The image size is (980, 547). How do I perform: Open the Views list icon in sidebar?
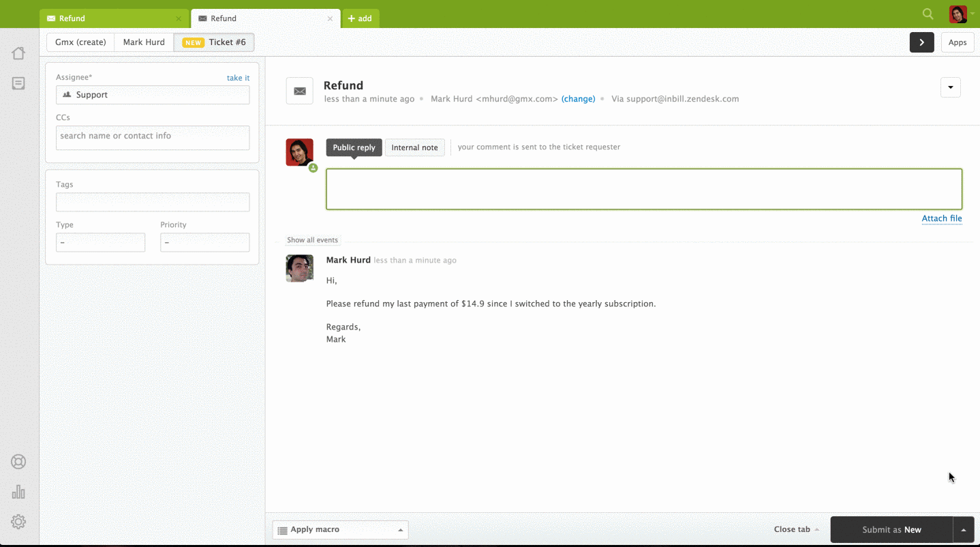point(18,83)
